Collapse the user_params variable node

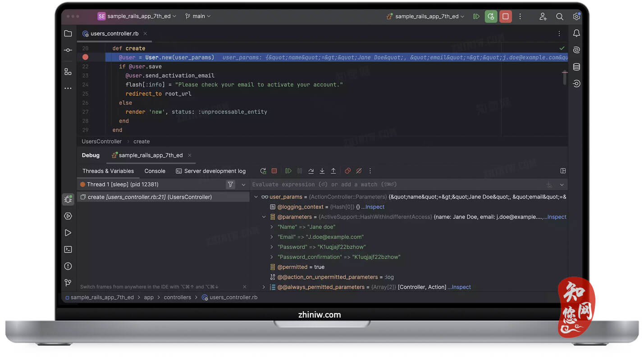point(256,197)
